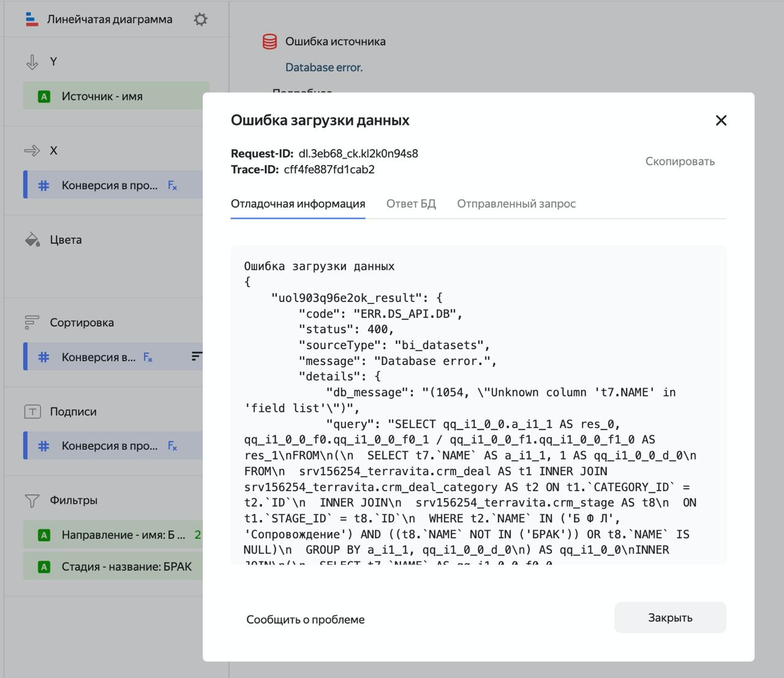This screenshot has width=784, height=678.
Task: Open formula icon on X field
Action: point(173,186)
